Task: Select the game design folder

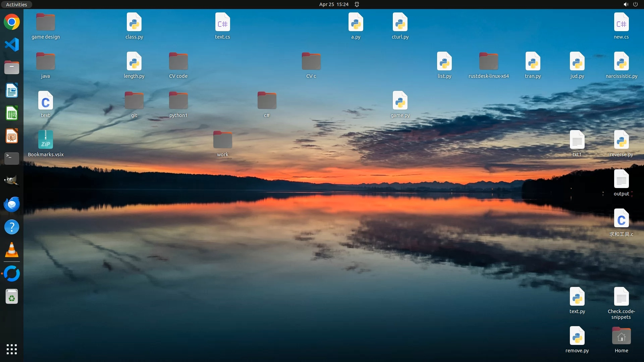Action: click(46, 22)
